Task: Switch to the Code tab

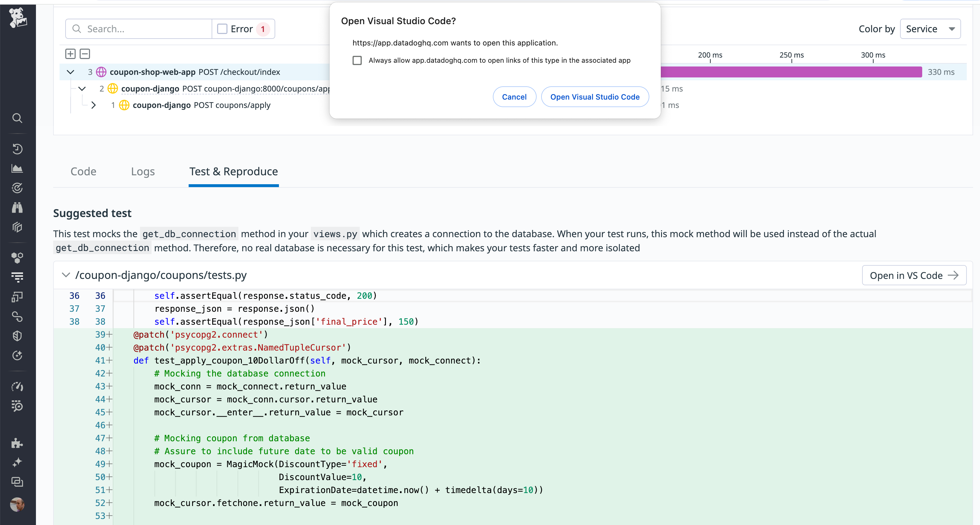Action: tap(83, 171)
